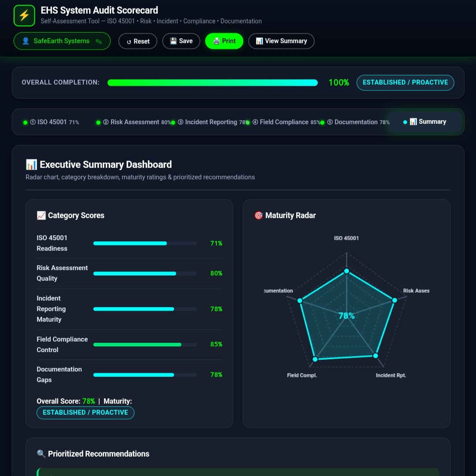Open the SafeEarth Systems organization name field

(x=62, y=41)
